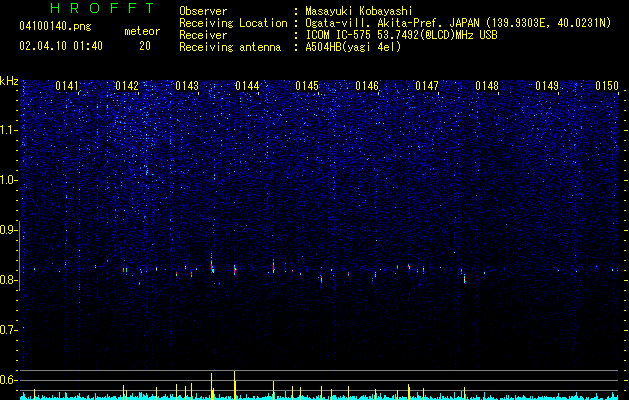Click the 0143 time marker
The width and height of the screenshot is (629, 400).
pyautogui.click(x=187, y=86)
